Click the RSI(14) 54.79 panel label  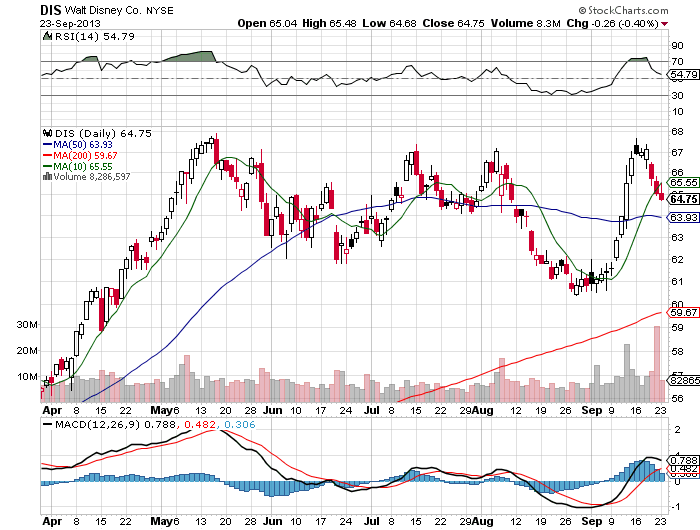tap(95, 36)
